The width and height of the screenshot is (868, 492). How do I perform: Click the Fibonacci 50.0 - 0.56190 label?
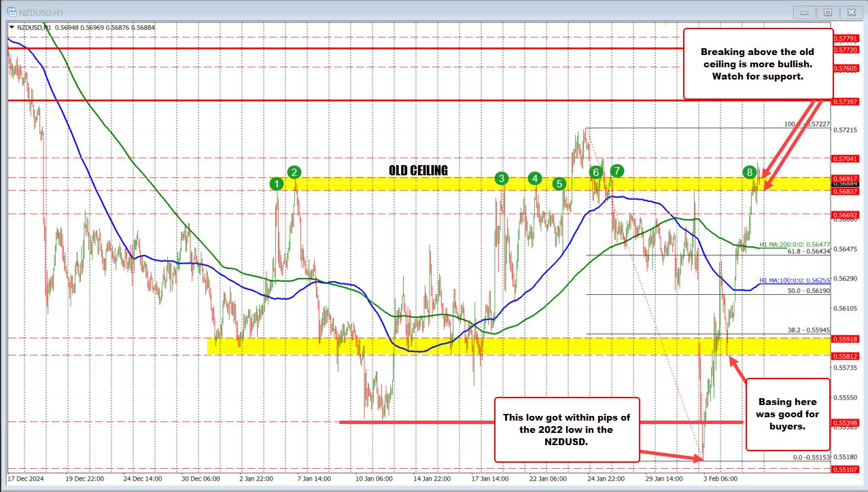tap(809, 290)
